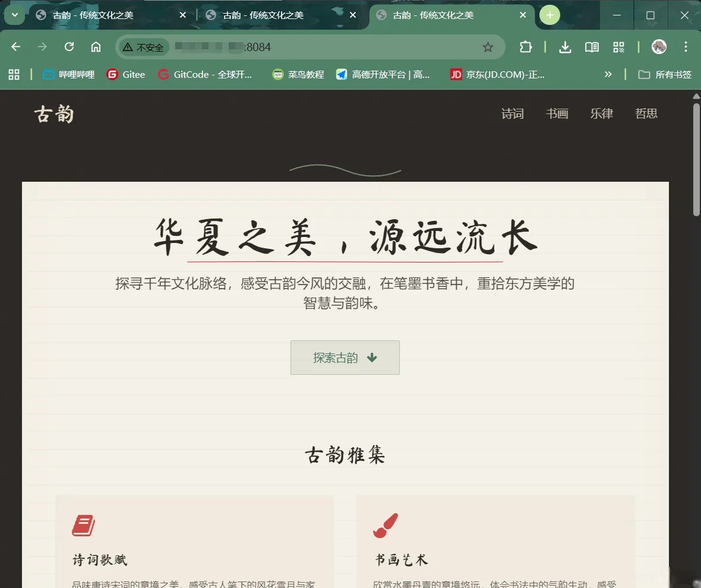This screenshot has height=588, width=701.
Task: Open the downloads panel icon
Action: tap(564, 46)
